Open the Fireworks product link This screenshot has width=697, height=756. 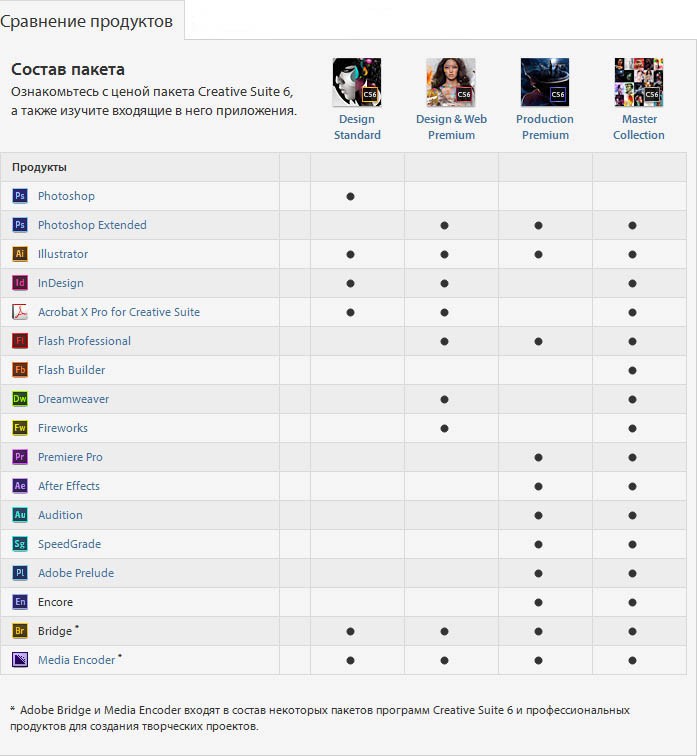click(63, 428)
